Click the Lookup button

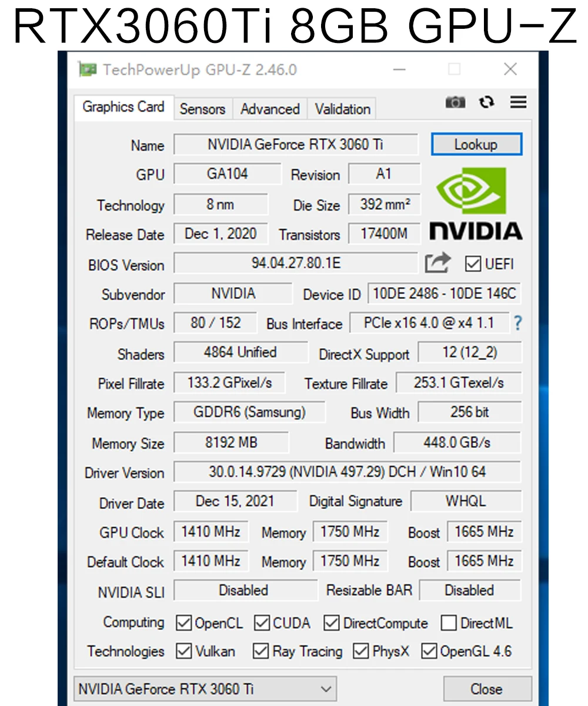[x=476, y=144]
